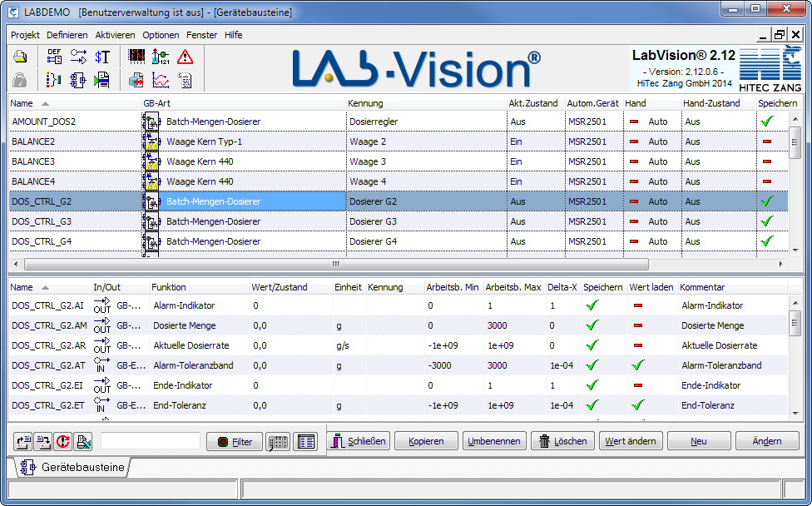Viewport: 812px width, 506px height.
Task: Click the upper table horizontal scrollbar thumb
Action: (336, 264)
